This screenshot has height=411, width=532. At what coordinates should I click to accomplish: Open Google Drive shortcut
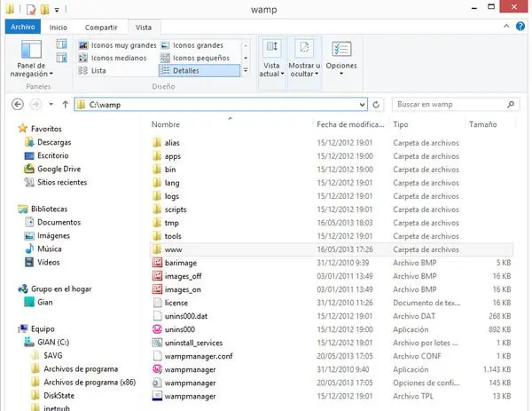pos(52,169)
